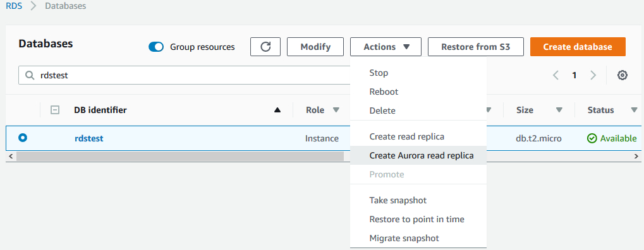Screen dimensions: 644x250
Task: Click the search magnifier icon
Action: click(x=30, y=76)
